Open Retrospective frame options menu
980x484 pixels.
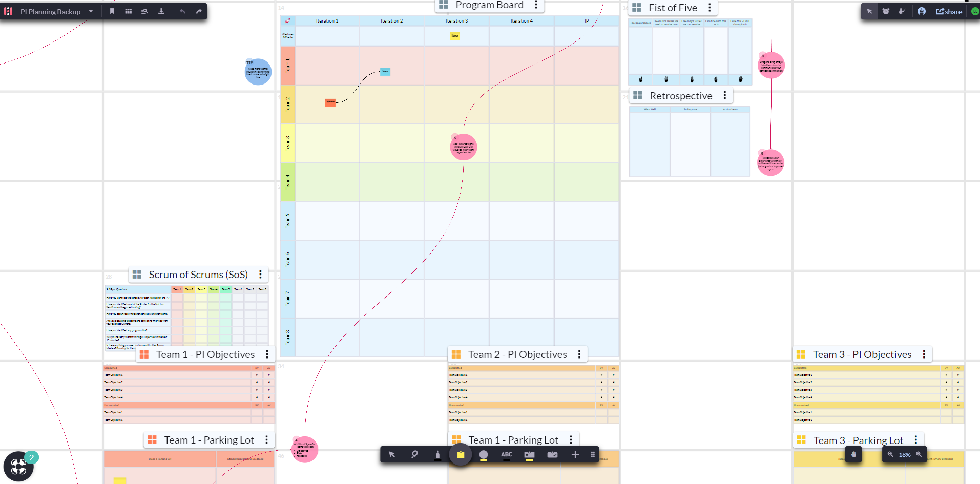(x=725, y=95)
